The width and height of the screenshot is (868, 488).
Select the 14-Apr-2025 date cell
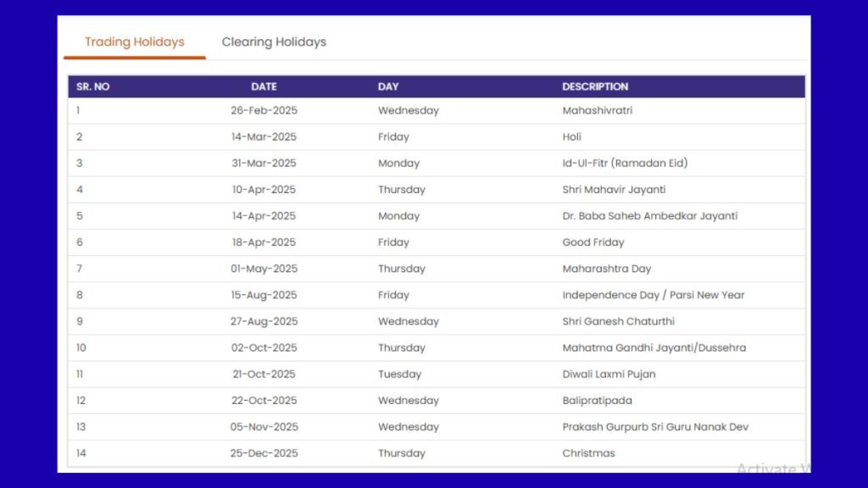click(x=264, y=215)
